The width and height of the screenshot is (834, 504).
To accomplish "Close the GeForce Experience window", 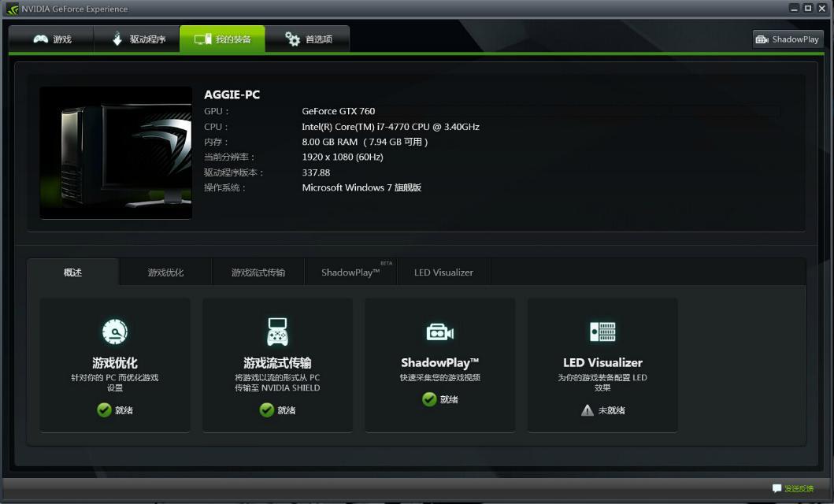I will (821, 8).
